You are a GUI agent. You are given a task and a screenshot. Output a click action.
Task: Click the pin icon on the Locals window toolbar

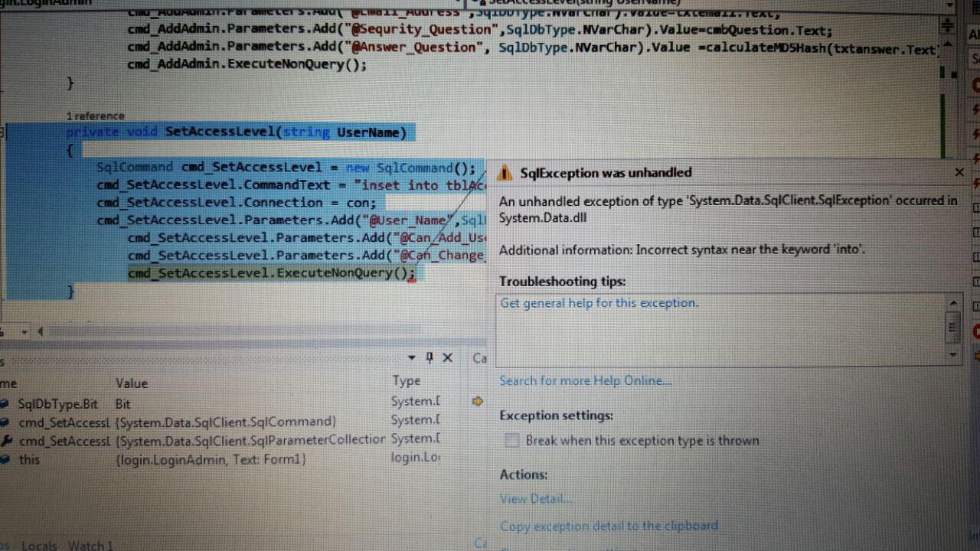click(429, 357)
